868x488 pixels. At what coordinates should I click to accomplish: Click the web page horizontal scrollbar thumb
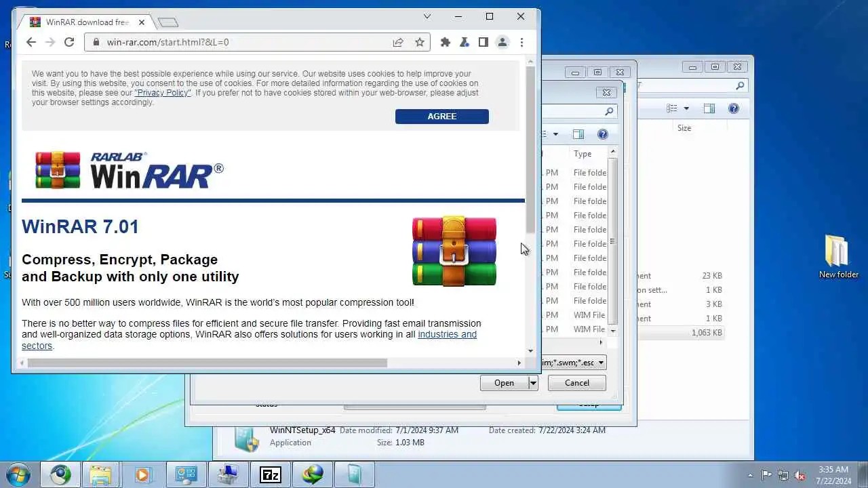tap(208, 363)
